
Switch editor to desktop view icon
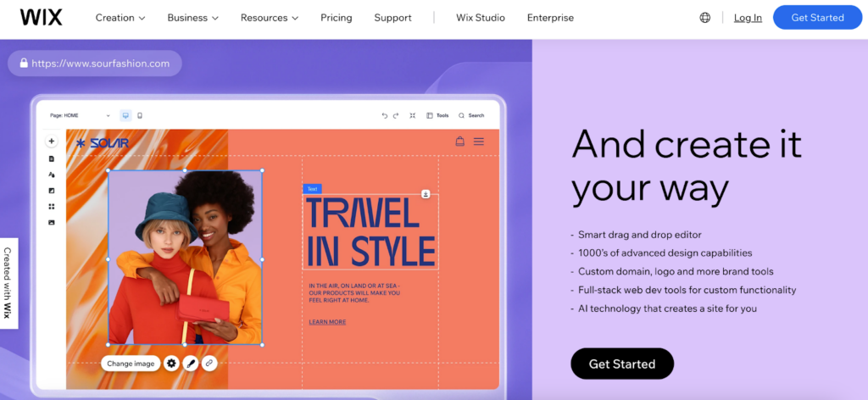(x=125, y=115)
